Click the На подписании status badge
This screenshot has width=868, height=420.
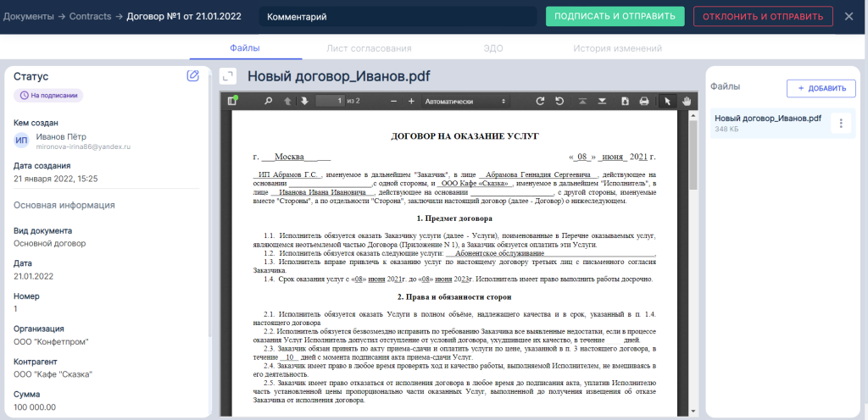click(x=48, y=96)
